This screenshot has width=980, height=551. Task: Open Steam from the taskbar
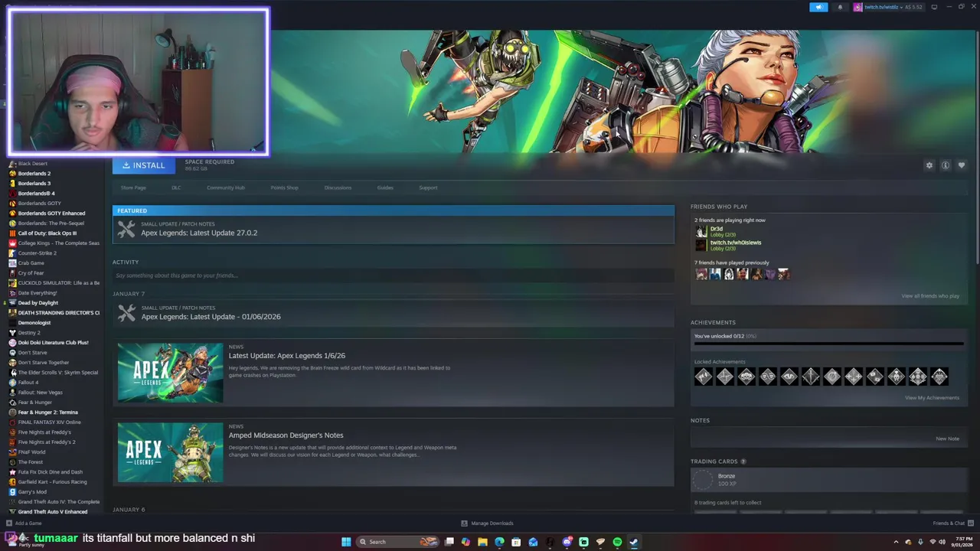coord(634,542)
